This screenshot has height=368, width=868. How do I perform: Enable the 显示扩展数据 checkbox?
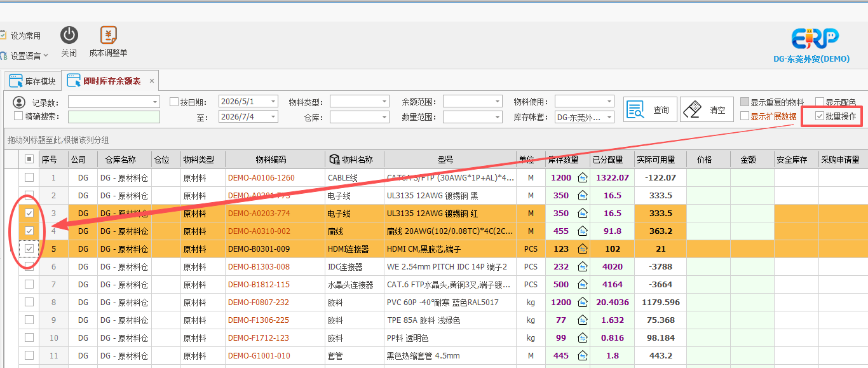coord(745,116)
